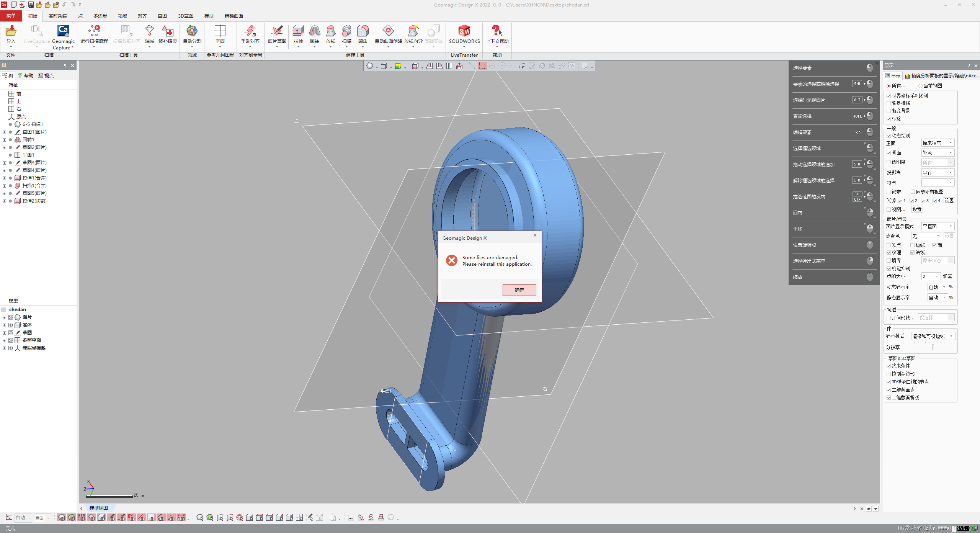Screen dimensions: 980x533
Task: Open the 面片草图 mesh sketch tool
Action: pos(277,31)
